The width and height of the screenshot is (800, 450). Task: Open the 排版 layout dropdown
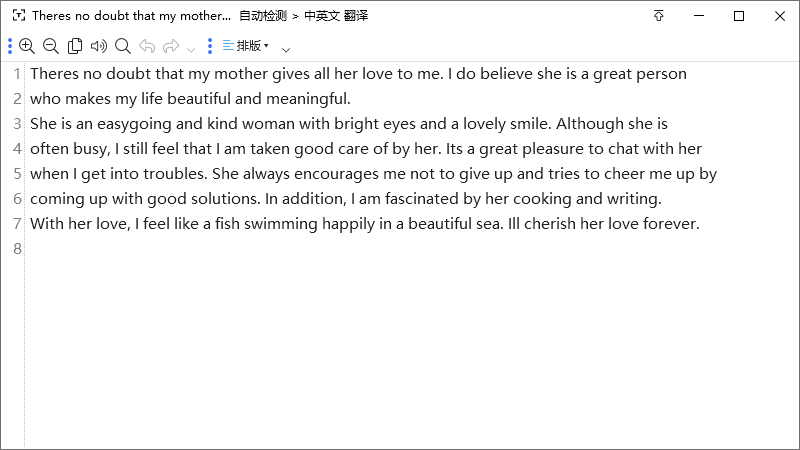pyautogui.click(x=246, y=45)
